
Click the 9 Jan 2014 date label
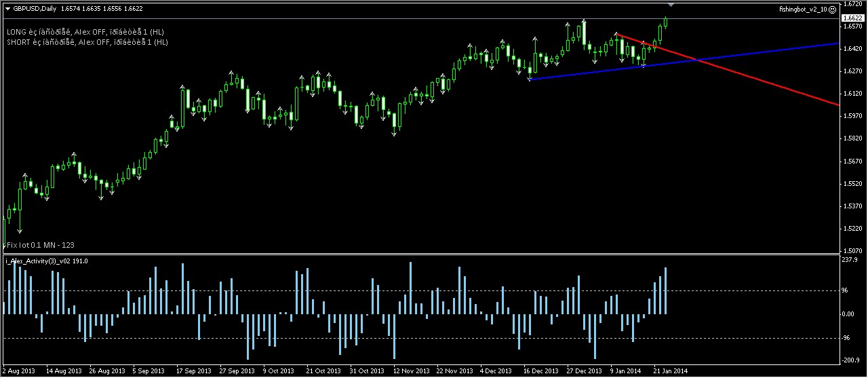pyautogui.click(x=625, y=371)
